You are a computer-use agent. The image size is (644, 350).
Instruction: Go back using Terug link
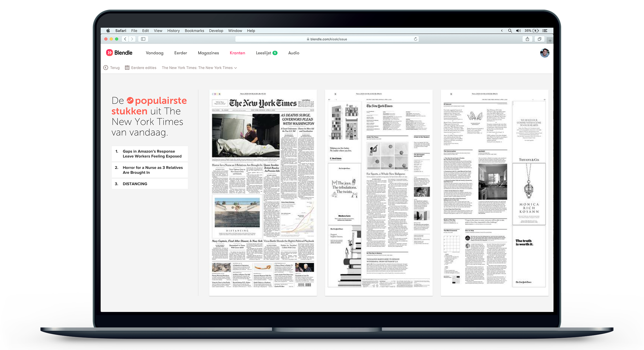(111, 68)
